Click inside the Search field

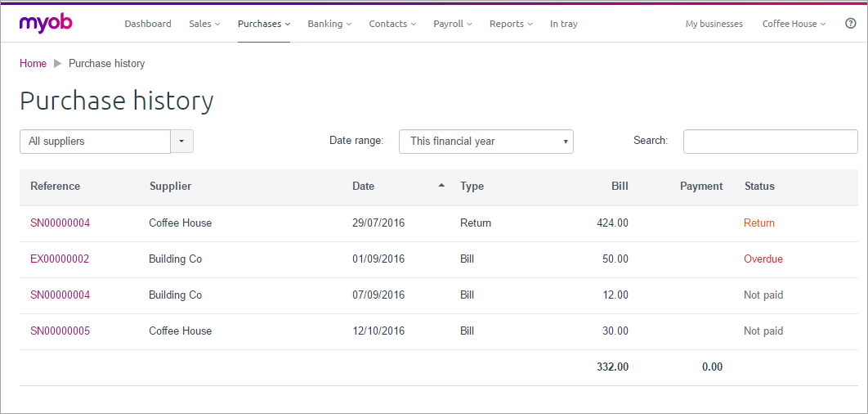click(x=770, y=142)
